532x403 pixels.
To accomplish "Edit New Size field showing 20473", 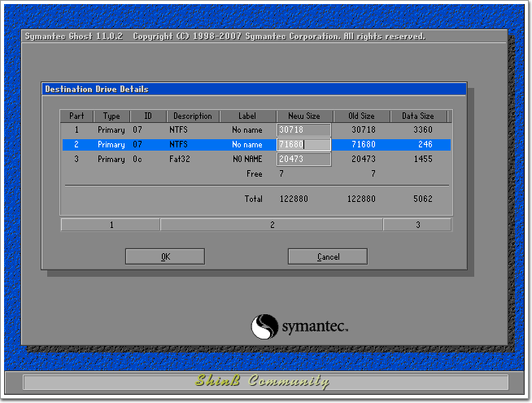I will tap(303, 159).
